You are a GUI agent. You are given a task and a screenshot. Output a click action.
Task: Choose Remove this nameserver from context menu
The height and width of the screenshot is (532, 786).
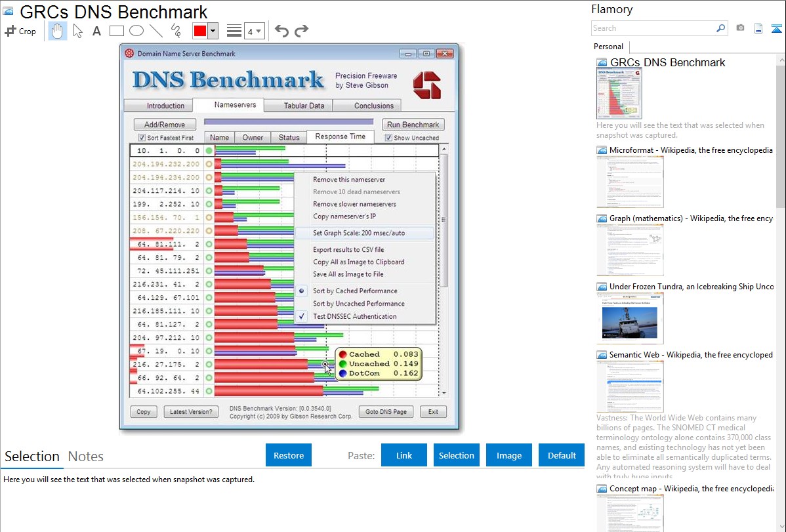click(350, 180)
